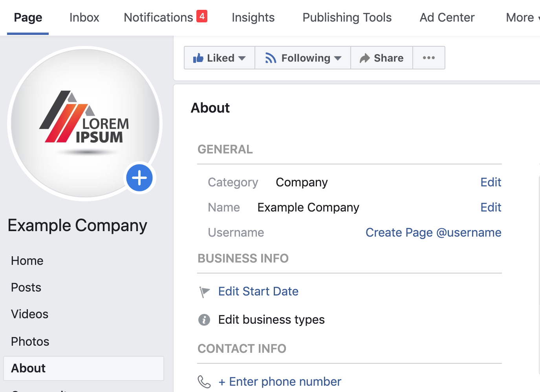Image resolution: width=540 pixels, height=392 pixels.
Task: Click the plus icon on the profile picture
Action: pyautogui.click(x=139, y=178)
